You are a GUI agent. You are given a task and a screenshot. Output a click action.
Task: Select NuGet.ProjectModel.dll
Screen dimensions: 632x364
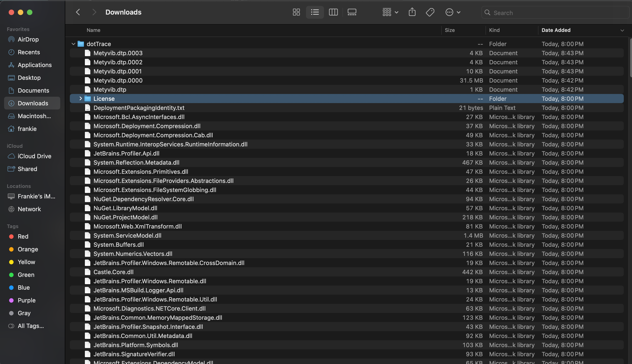pos(347,217)
